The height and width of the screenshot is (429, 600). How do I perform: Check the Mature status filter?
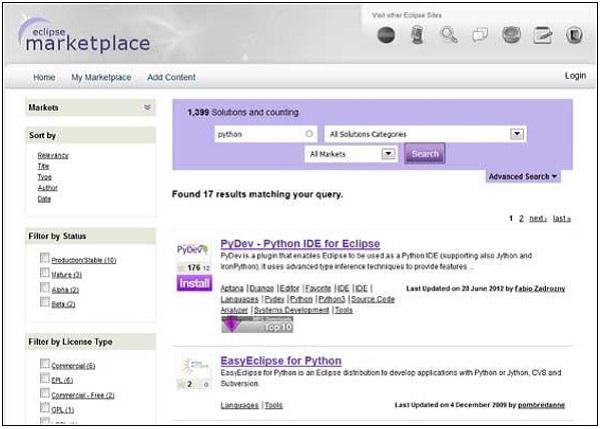pyautogui.click(x=45, y=273)
